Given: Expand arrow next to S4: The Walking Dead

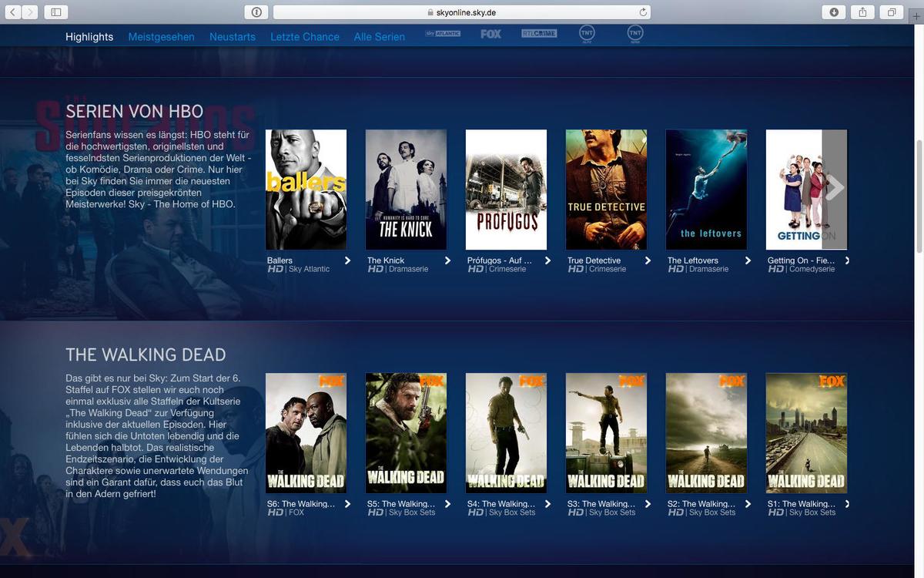Looking at the screenshot, I should [547, 504].
